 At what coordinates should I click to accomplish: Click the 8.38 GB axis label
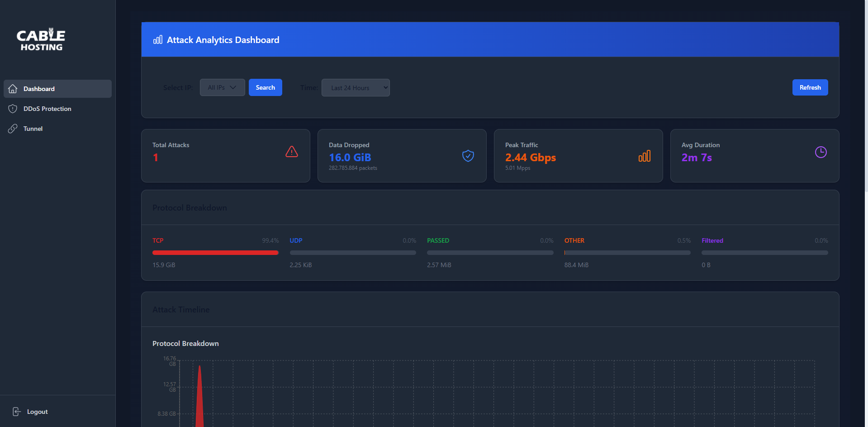166,414
